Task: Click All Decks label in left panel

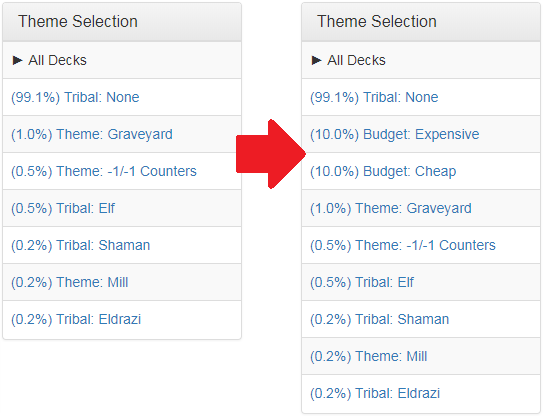Action: 57,60
